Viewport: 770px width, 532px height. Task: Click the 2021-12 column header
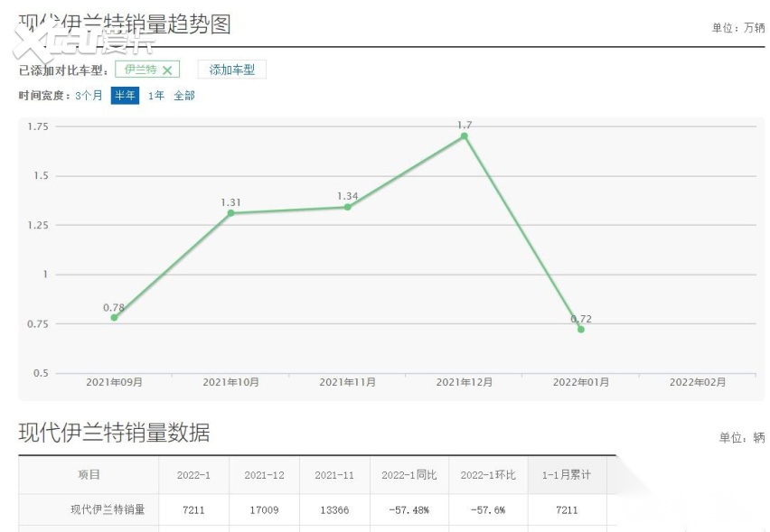[264, 475]
